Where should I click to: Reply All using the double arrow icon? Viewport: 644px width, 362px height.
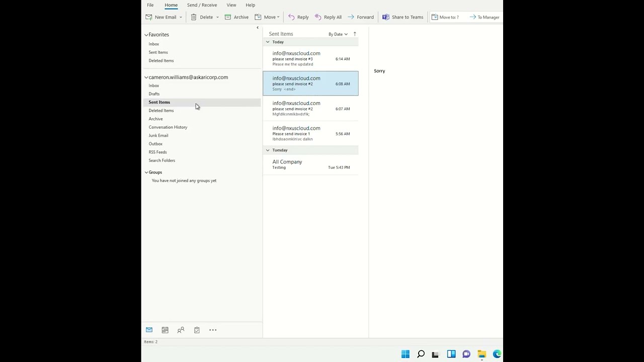[318, 17]
